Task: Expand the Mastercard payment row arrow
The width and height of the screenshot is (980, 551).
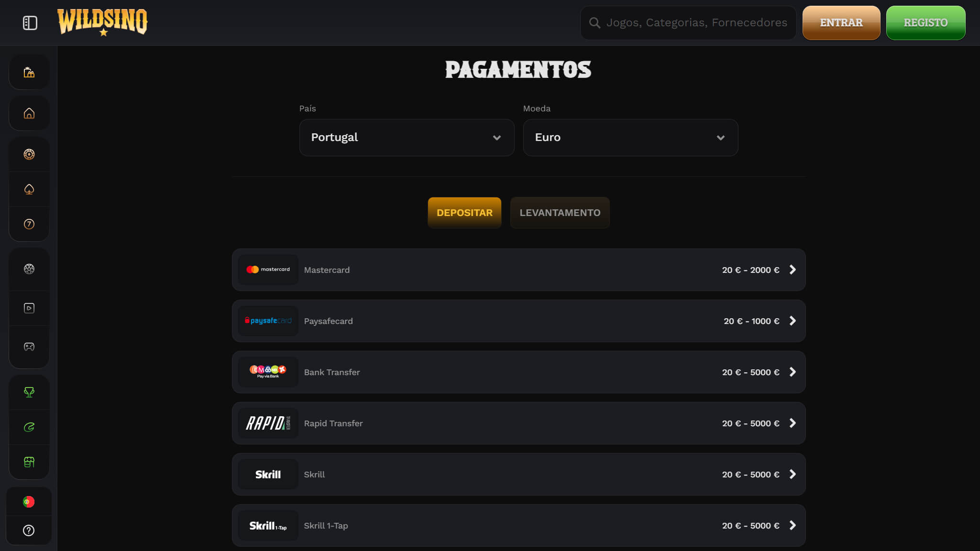Action: [793, 270]
